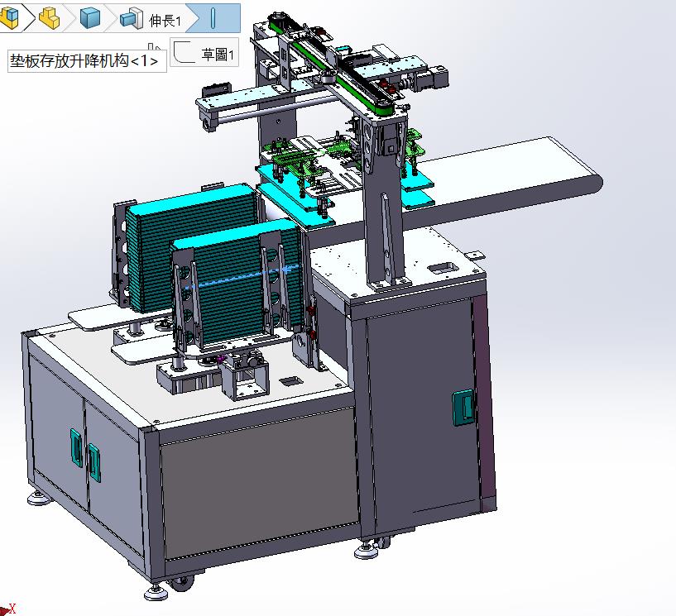Open the 草圖1 sketch item
This screenshot has width=676, height=616.
(204, 53)
